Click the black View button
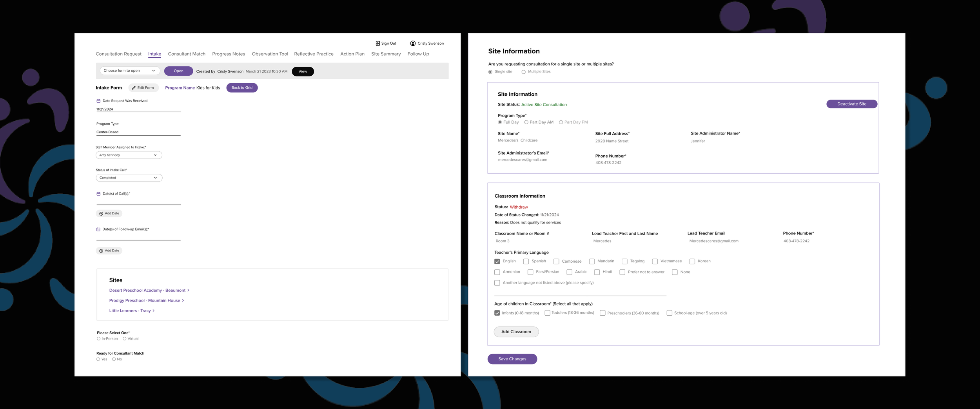The width and height of the screenshot is (980, 409). point(303,71)
